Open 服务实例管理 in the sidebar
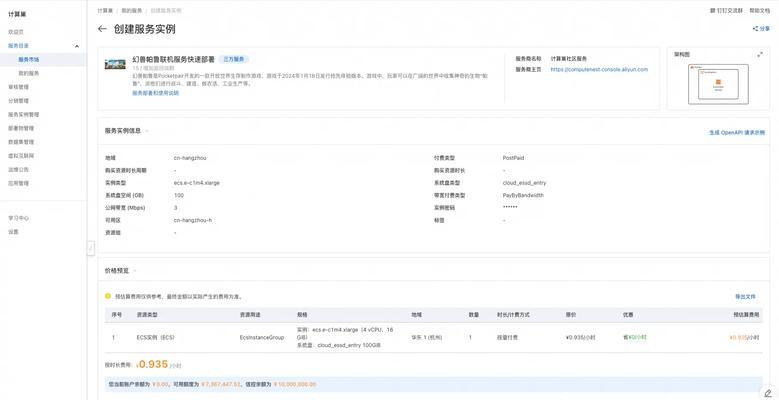Image resolution: width=779 pixels, height=400 pixels. click(x=23, y=114)
